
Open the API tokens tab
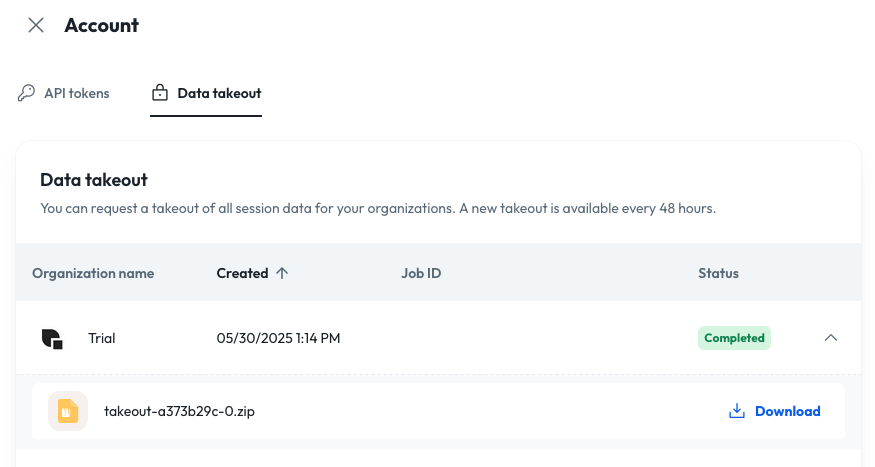[64, 93]
